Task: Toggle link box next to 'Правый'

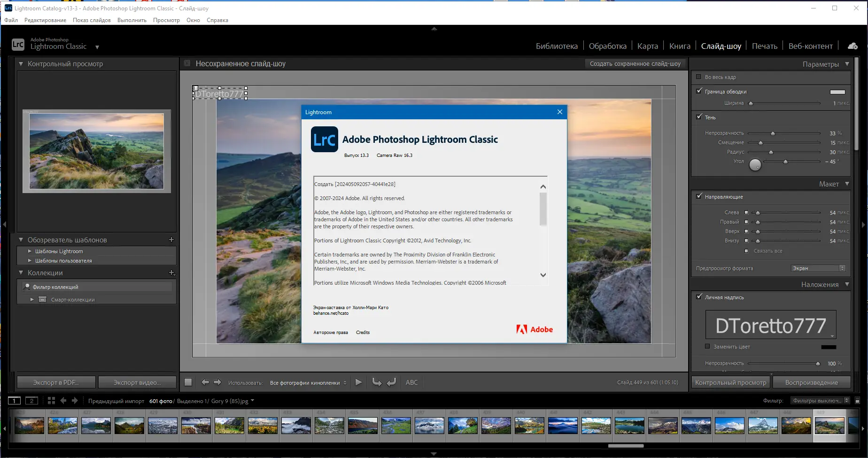Action: coord(746,222)
